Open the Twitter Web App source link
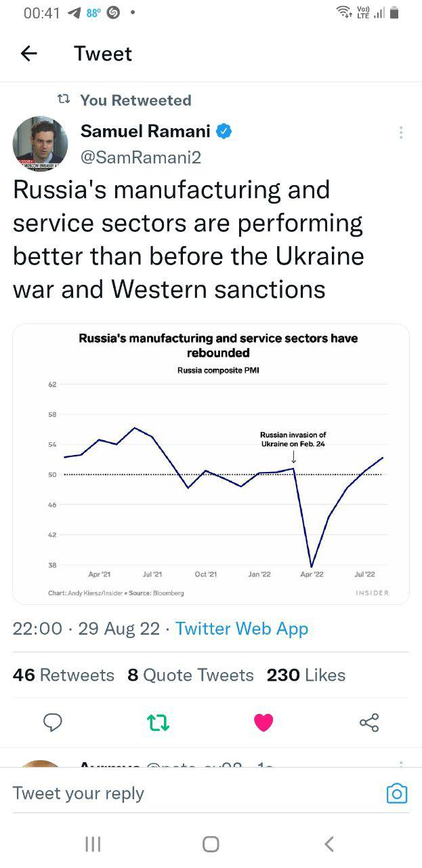422x868 pixels. click(x=242, y=629)
